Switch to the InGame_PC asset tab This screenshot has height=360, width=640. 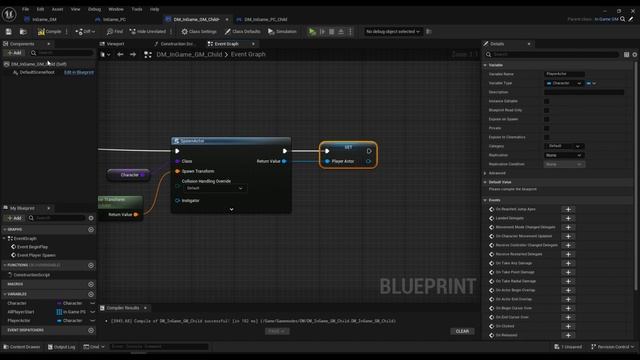(114, 19)
